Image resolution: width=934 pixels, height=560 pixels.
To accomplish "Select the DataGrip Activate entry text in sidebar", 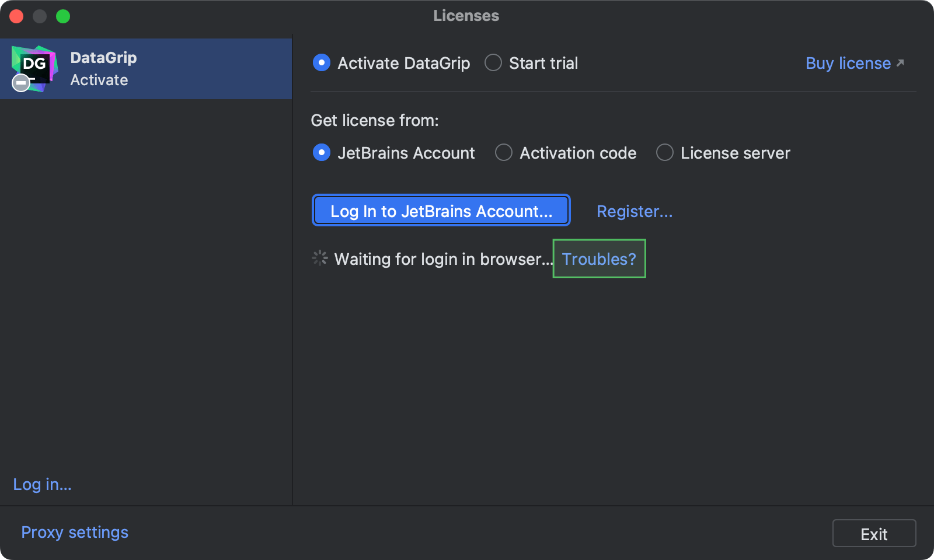I will 103,69.
